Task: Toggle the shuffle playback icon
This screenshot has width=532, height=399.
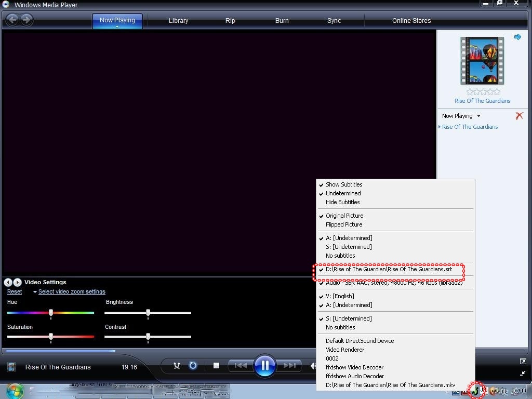Action: point(177,365)
